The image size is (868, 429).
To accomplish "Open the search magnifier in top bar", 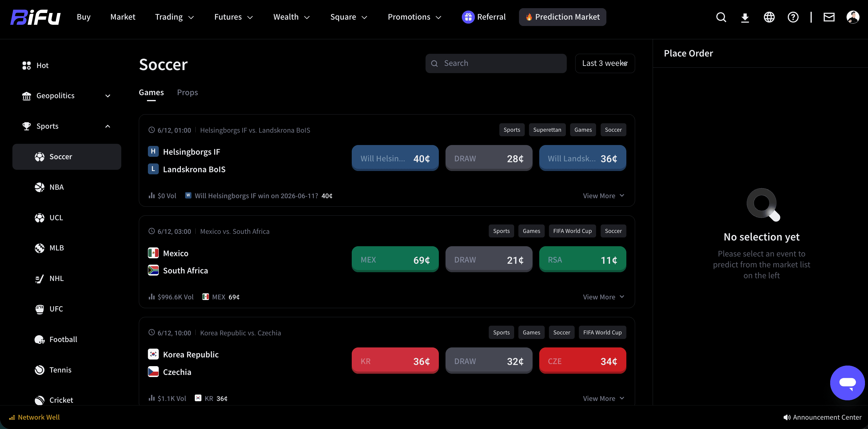I will tap(721, 17).
